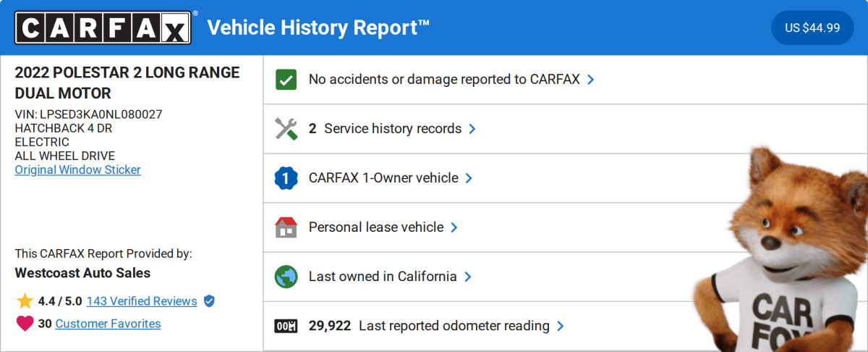Click the house personal lease icon
The image size is (868, 352).
click(x=286, y=227)
